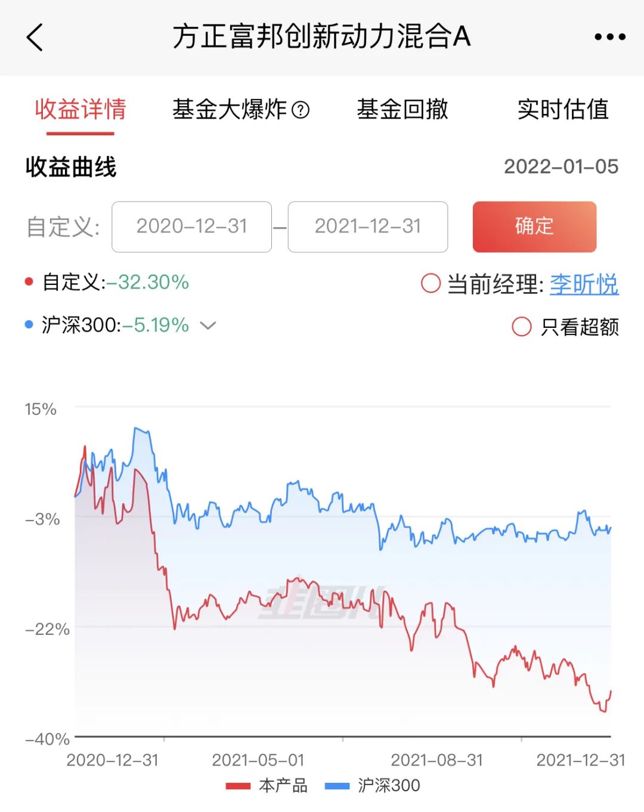Toggle the 当前经理 radio button

click(x=431, y=283)
